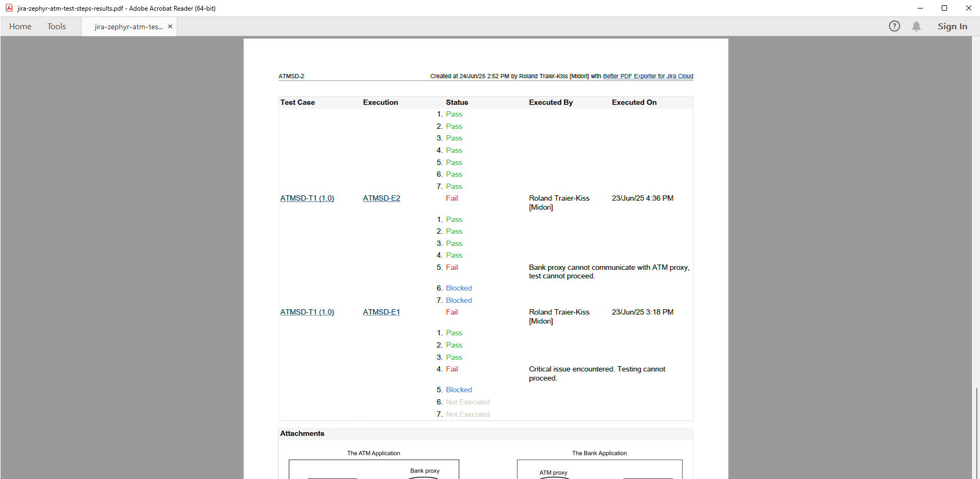Click the Critical issue encountered comment
Screen dimensions: 980x479
[x=597, y=374]
